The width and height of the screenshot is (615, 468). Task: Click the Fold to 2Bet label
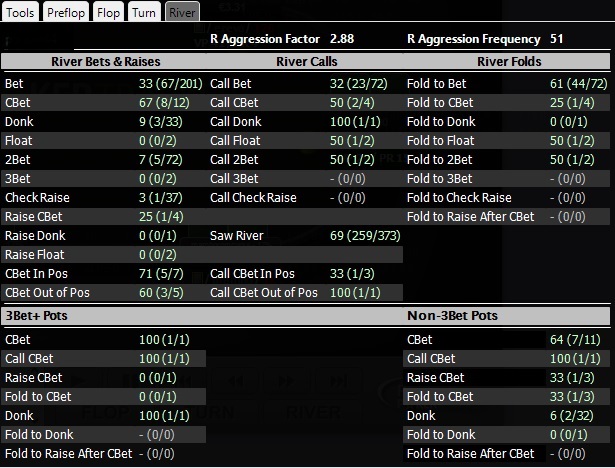tap(440, 160)
